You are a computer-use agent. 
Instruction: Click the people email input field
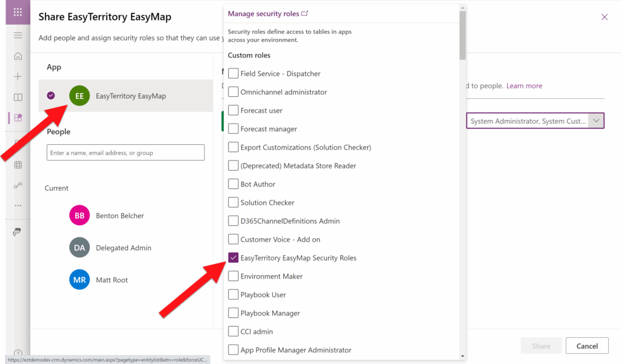125,152
